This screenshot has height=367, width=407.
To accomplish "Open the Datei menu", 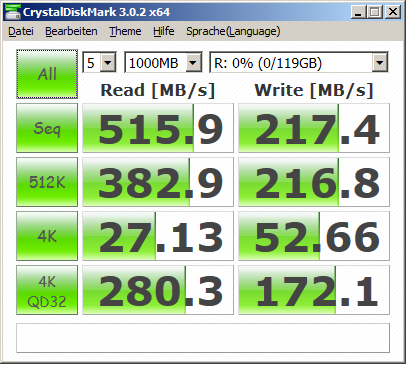I will [x=21, y=31].
